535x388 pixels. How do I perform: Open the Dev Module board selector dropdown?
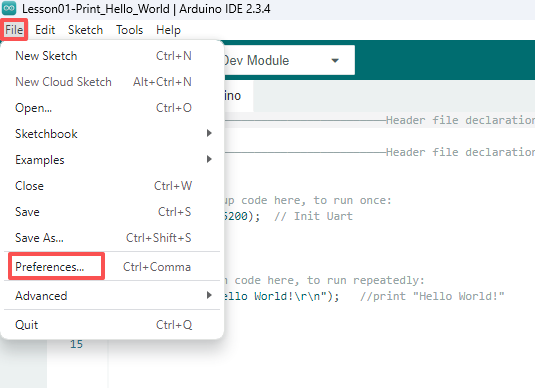coord(289,60)
